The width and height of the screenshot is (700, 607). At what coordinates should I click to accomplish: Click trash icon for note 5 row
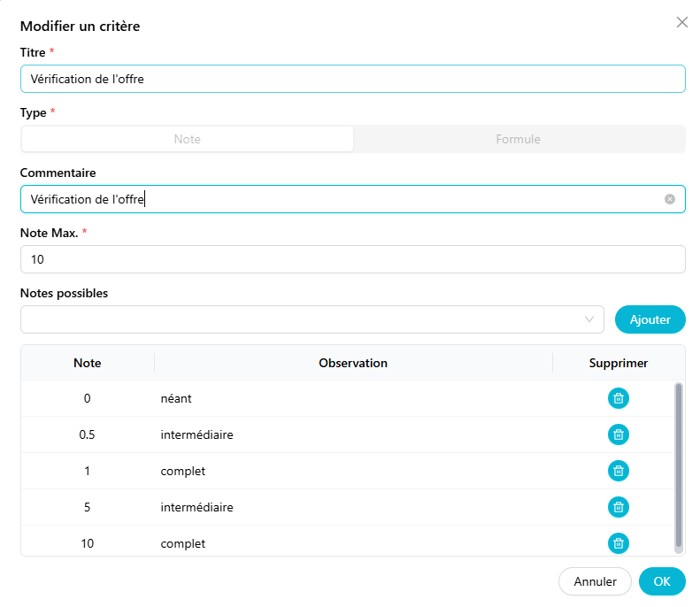coord(619,507)
